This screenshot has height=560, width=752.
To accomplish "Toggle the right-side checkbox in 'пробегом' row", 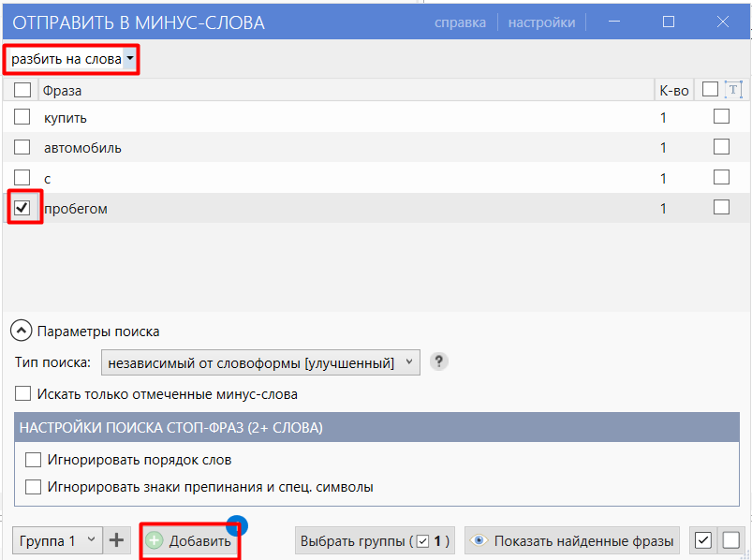I will 721,208.
